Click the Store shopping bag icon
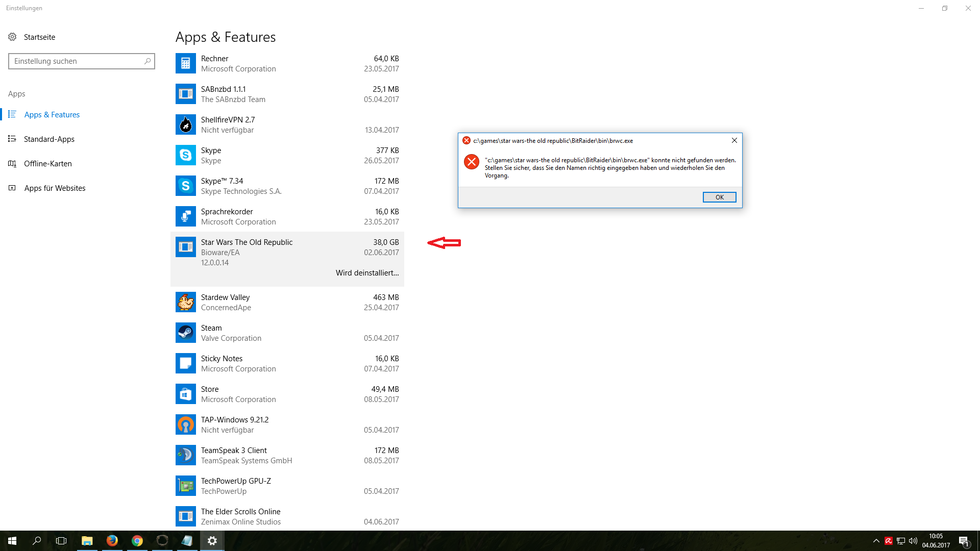Viewport: 980px width, 551px height. [x=185, y=394]
